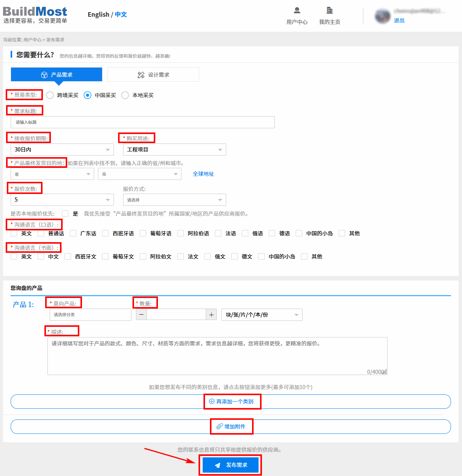Click the plus icon to increase quantity
The height and width of the screenshot is (476, 462).
pos(211,315)
